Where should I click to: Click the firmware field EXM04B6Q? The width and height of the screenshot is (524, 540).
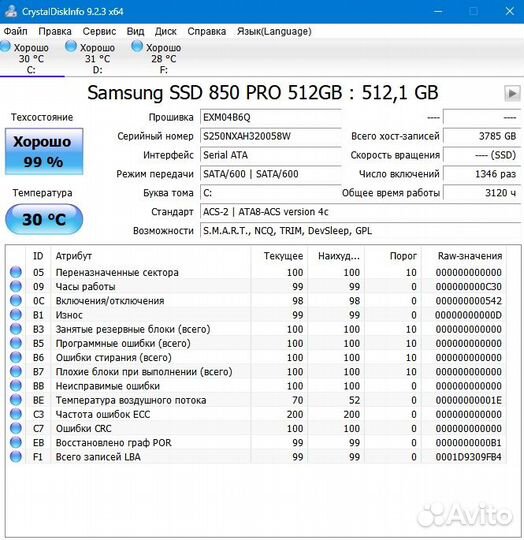point(271,117)
